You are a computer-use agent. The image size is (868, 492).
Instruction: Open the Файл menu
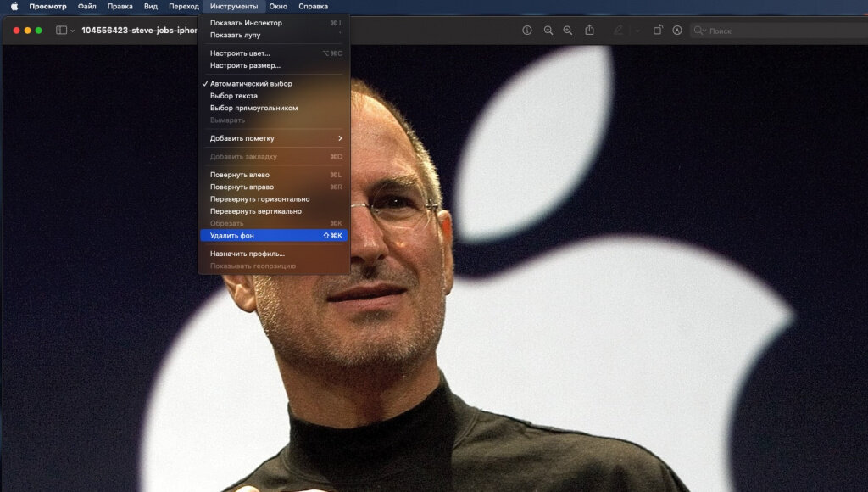click(87, 7)
